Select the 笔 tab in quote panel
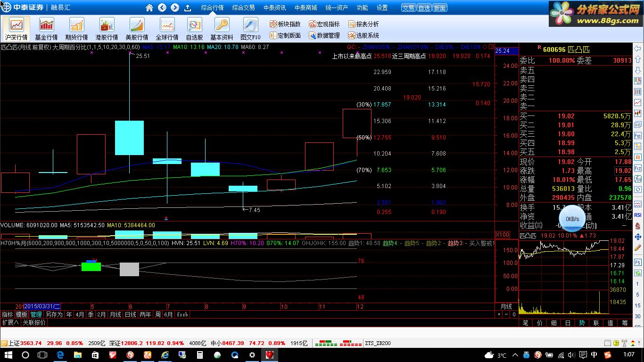The height and width of the screenshot is (362, 644). pos(526,323)
